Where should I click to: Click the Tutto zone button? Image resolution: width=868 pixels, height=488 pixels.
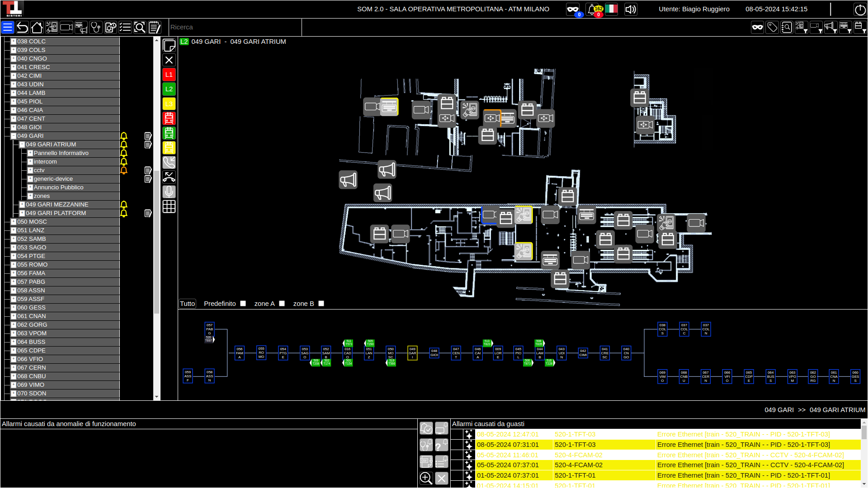[187, 304]
